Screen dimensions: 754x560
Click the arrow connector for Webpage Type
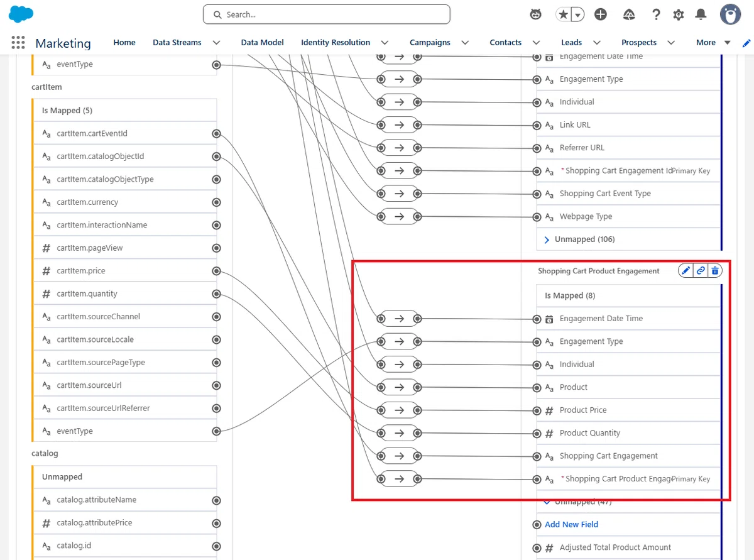pyautogui.click(x=399, y=217)
